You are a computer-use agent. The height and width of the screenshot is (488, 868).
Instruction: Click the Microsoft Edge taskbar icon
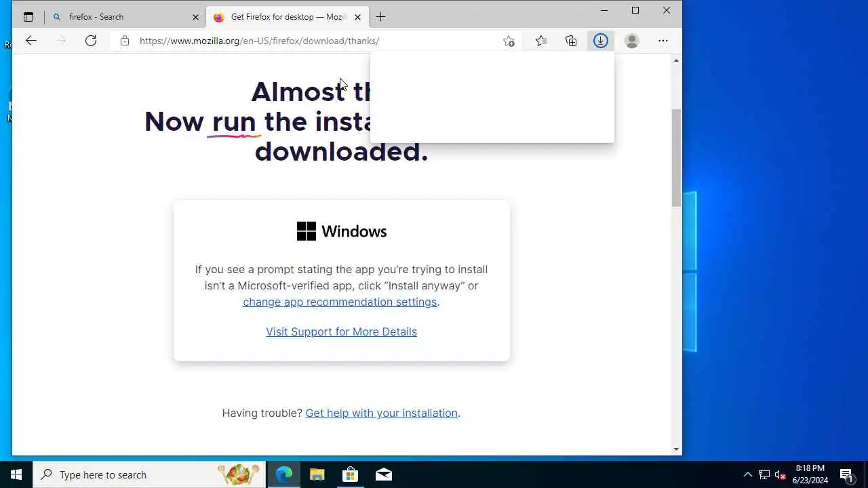click(x=283, y=474)
